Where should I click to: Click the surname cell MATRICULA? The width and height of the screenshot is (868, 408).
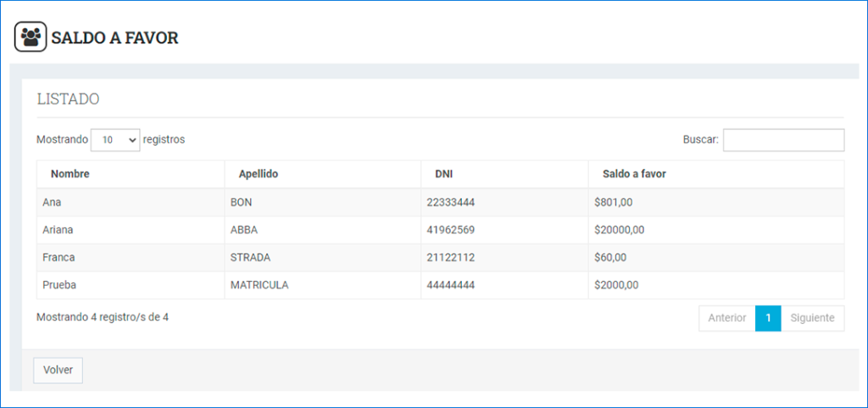pos(259,285)
